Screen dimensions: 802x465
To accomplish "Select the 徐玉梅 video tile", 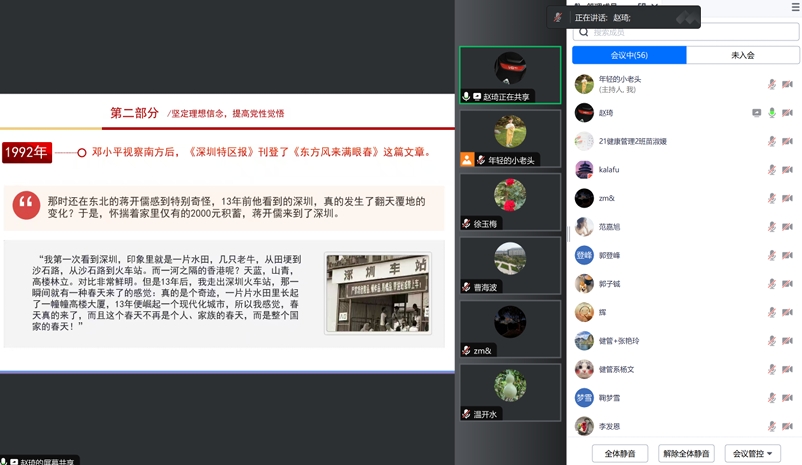I will (510, 202).
